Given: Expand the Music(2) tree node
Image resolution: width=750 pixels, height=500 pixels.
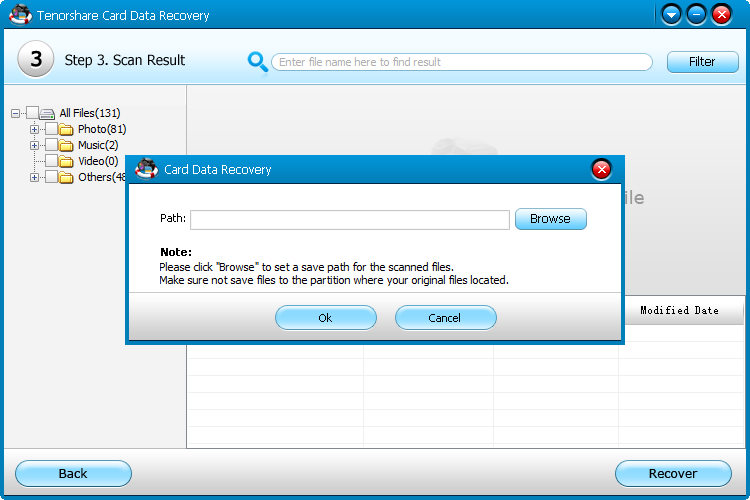Looking at the screenshot, I should pos(34,145).
